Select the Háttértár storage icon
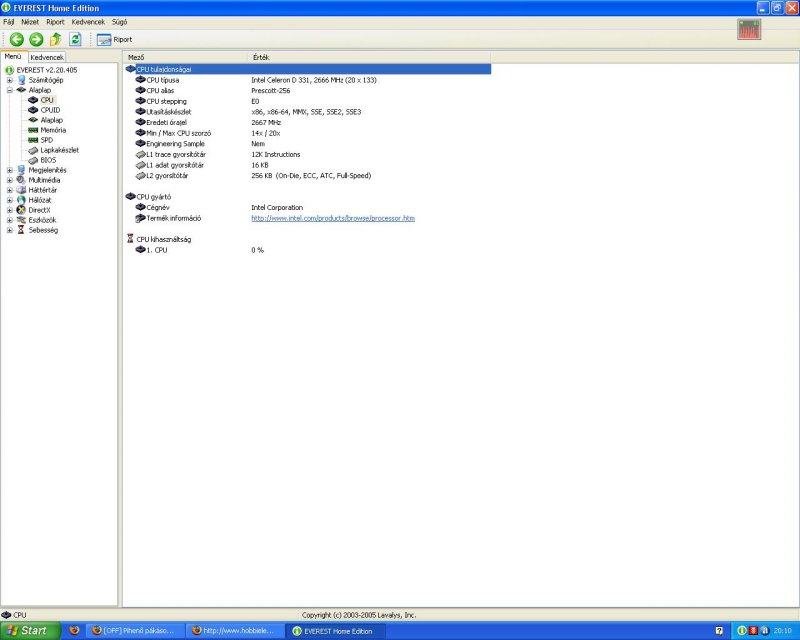The height and width of the screenshot is (640, 800). [x=21, y=190]
